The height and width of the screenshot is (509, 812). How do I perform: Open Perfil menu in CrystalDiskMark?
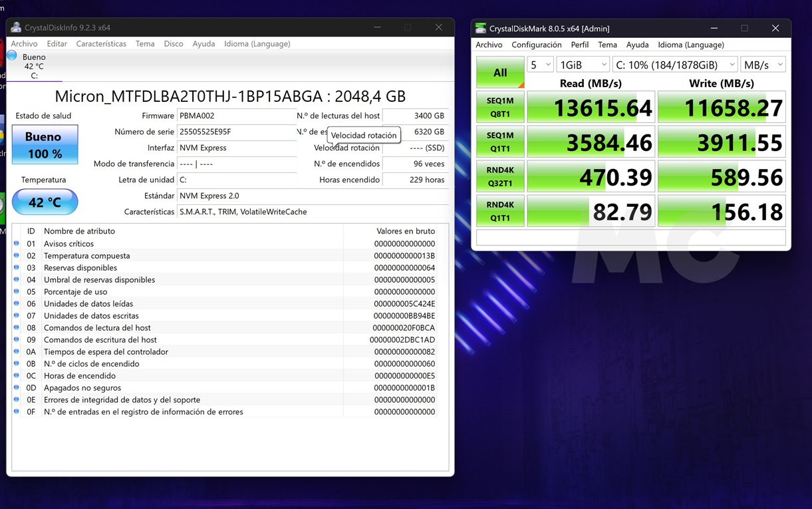pos(580,45)
